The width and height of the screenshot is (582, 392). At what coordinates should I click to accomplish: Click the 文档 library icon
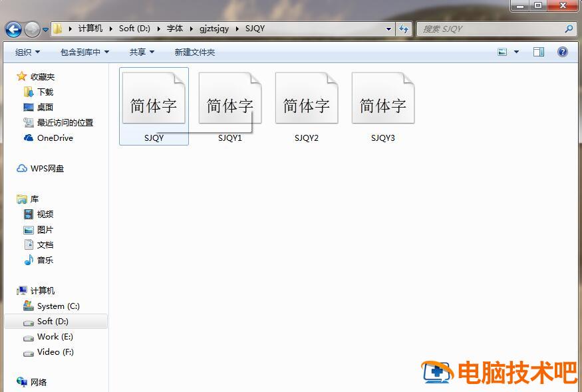point(29,245)
